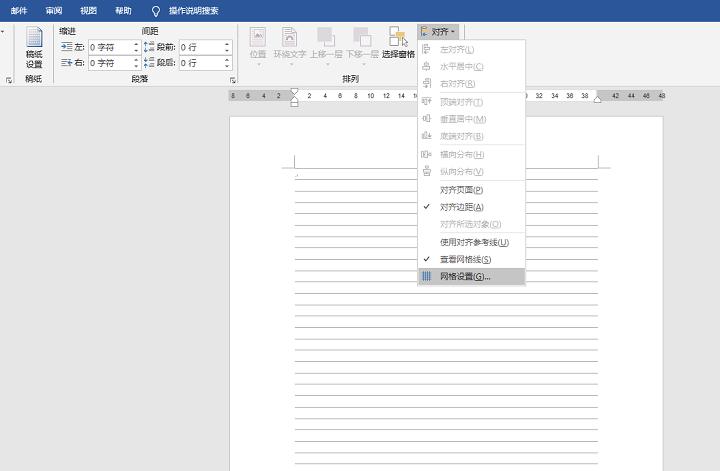Viewport: 720px width, 471px height.
Task: Click the 环绕文字 wrap text icon
Action: click(289, 37)
